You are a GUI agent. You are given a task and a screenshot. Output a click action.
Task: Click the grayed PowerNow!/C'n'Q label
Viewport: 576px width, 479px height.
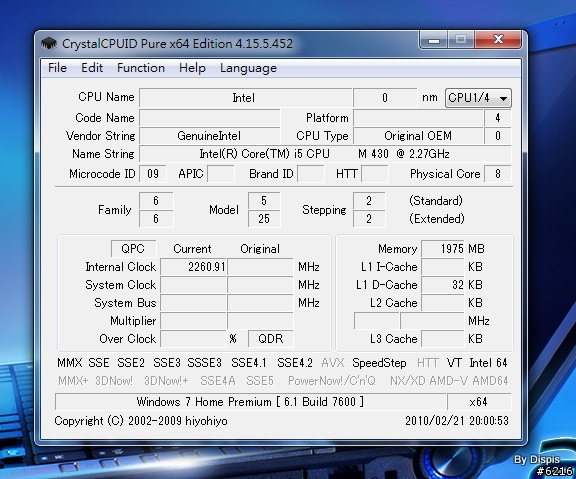pos(332,381)
